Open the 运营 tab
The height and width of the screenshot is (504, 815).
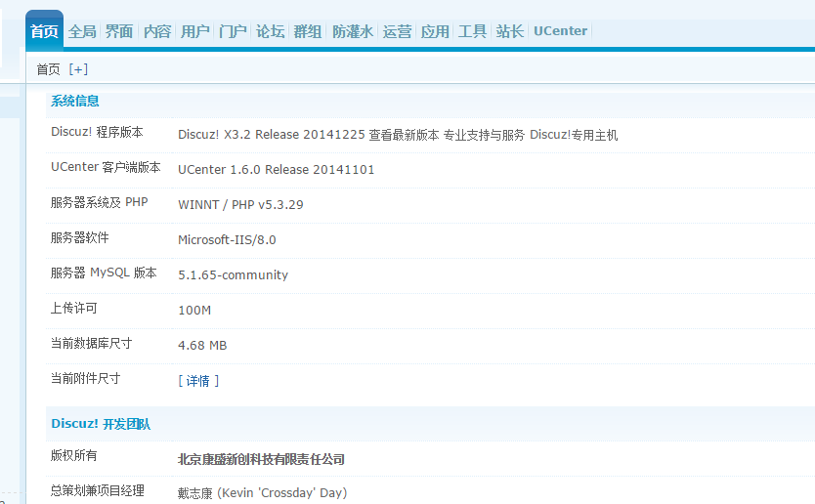point(397,31)
